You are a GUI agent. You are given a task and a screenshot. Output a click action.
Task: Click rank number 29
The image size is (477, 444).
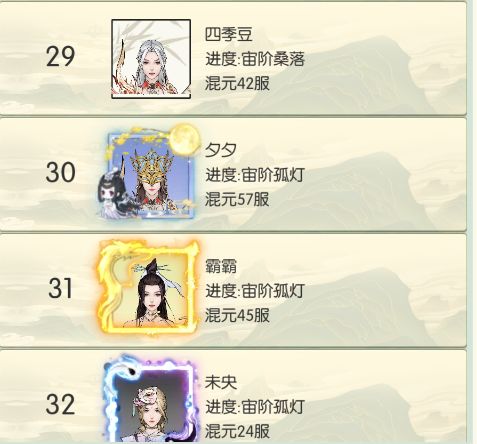pyautogui.click(x=60, y=57)
